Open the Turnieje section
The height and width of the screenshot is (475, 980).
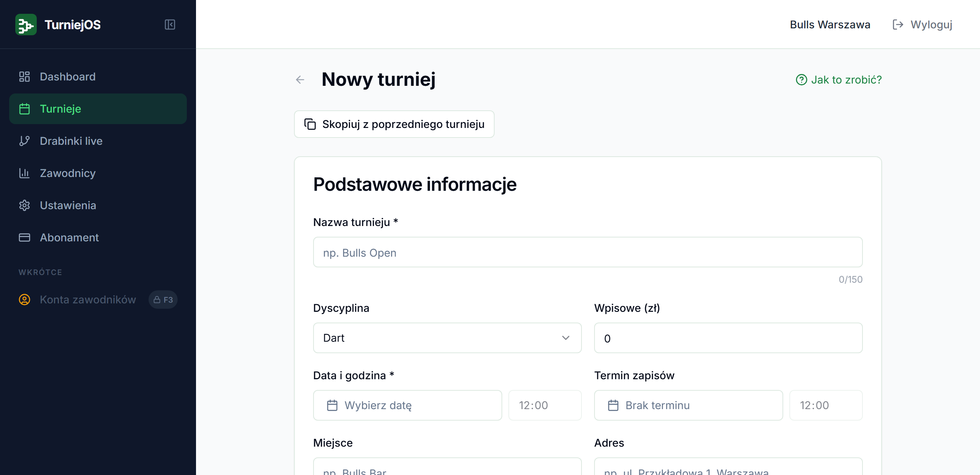coord(98,109)
